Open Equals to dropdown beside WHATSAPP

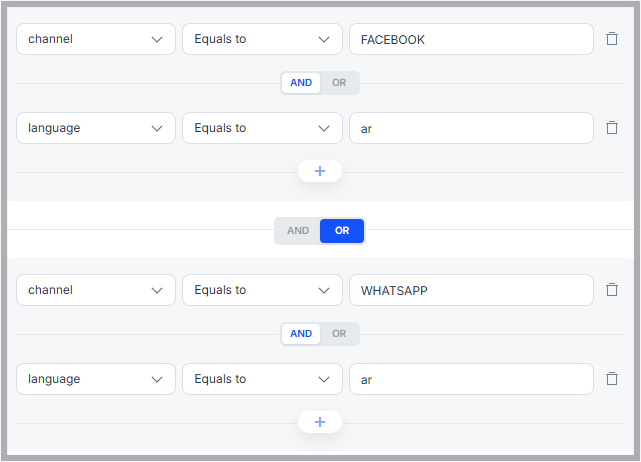point(262,290)
